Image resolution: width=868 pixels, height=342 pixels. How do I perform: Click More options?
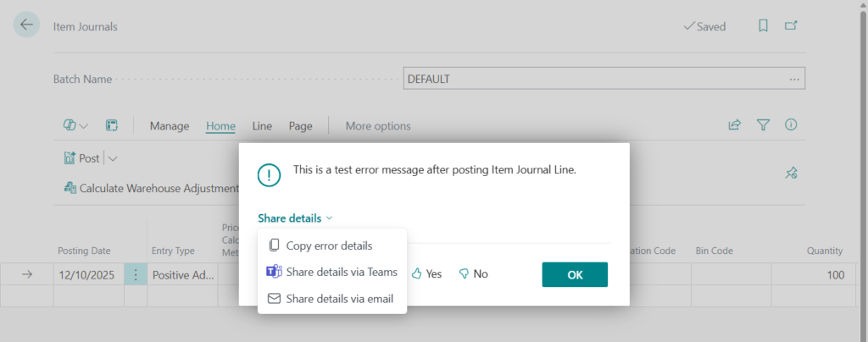pos(378,126)
